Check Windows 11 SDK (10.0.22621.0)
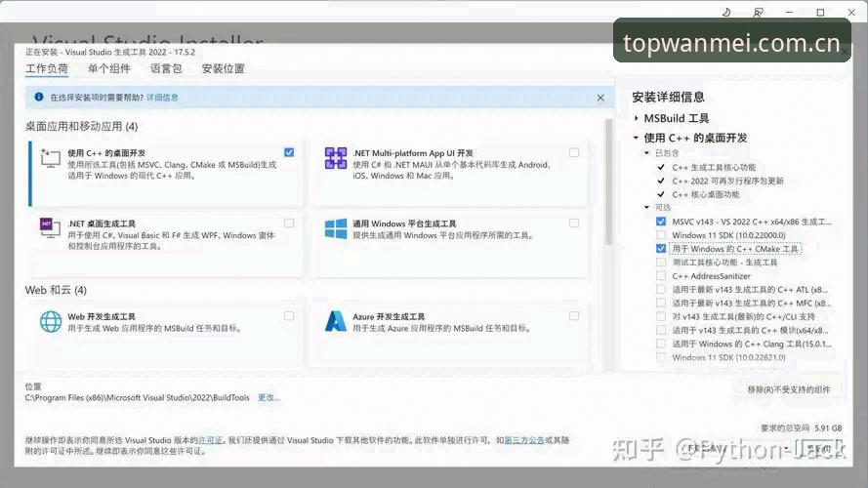Image resolution: width=868 pixels, height=488 pixels. coord(661,357)
